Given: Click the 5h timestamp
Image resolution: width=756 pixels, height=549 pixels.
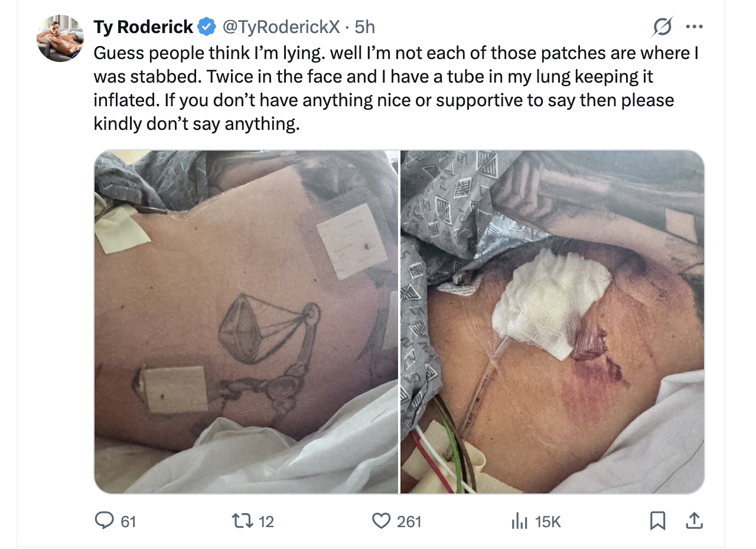Looking at the screenshot, I should click(x=364, y=27).
